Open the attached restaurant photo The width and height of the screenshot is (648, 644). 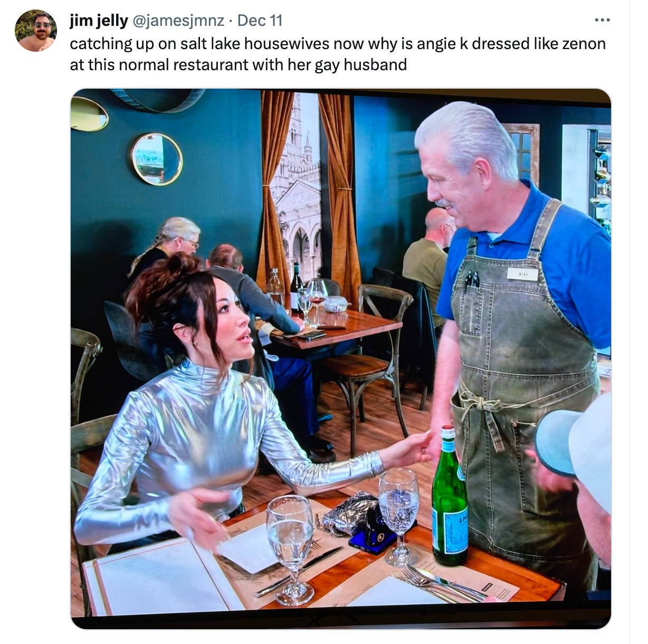(341, 359)
